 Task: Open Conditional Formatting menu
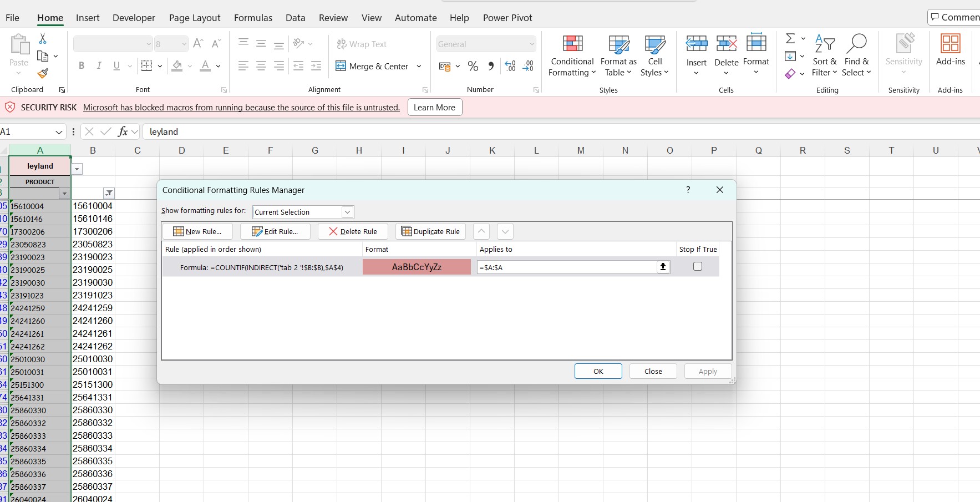[x=572, y=55]
